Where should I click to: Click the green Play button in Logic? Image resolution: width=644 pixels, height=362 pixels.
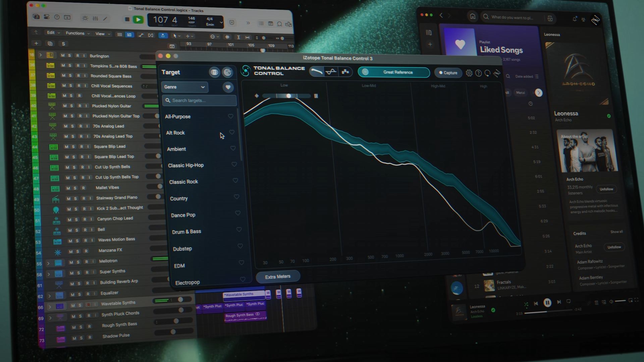point(138,20)
